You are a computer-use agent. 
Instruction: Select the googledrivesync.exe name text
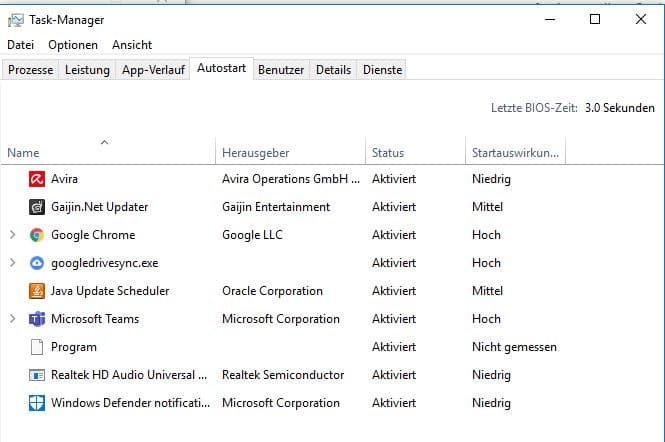104,263
